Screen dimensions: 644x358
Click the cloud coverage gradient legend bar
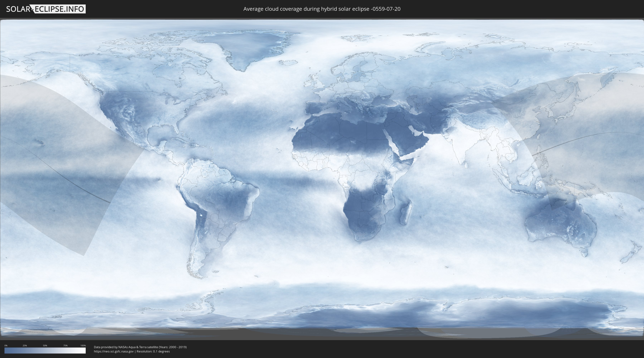tap(45, 350)
